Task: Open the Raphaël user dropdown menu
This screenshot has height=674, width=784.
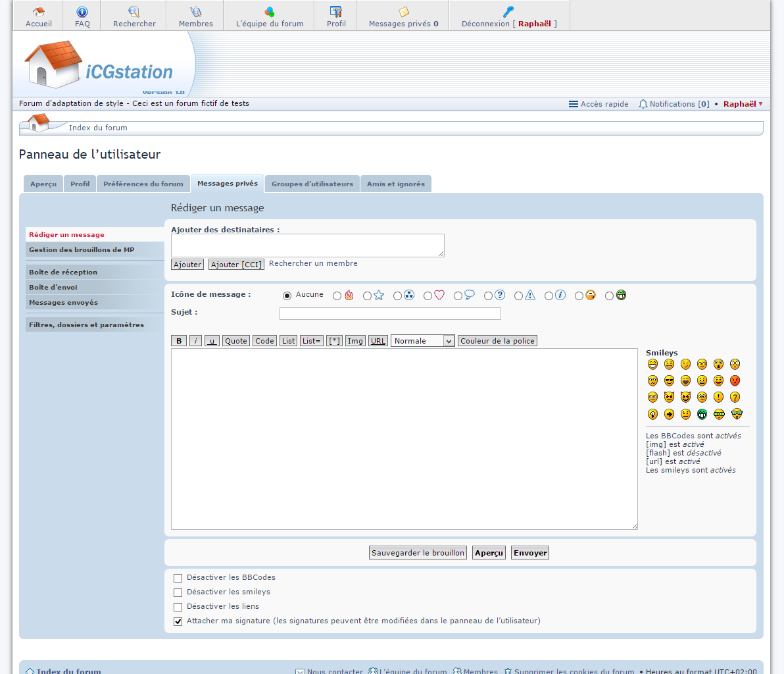Action: [743, 104]
